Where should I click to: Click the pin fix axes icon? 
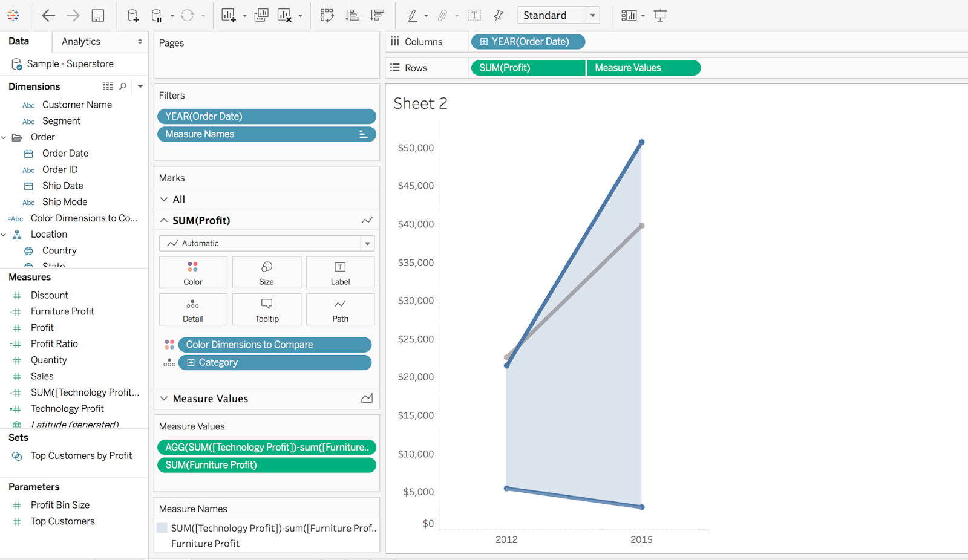click(x=499, y=16)
